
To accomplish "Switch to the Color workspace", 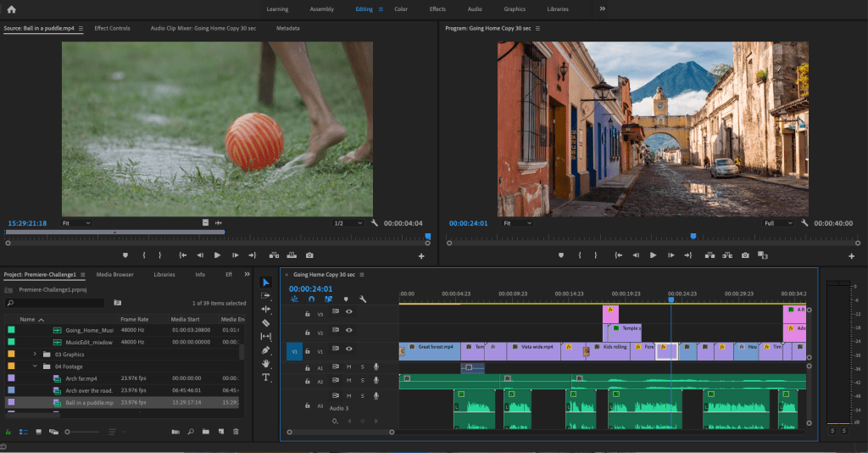I will [x=401, y=9].
